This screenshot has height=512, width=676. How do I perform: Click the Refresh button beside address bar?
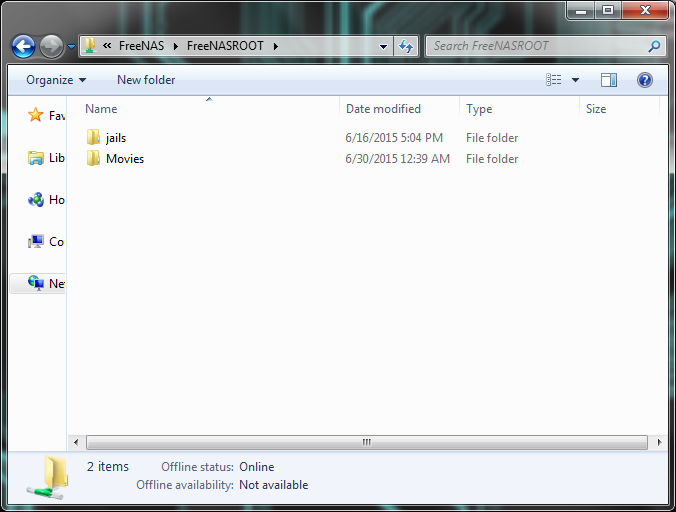pos(406,46)
